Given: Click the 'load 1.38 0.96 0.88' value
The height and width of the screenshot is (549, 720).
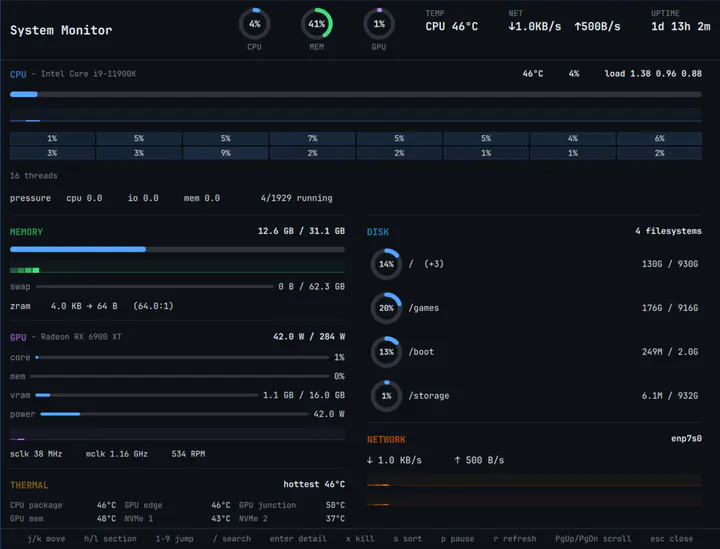Looking at the screenshot, I should pyautogui.click(x=653, y=73).
